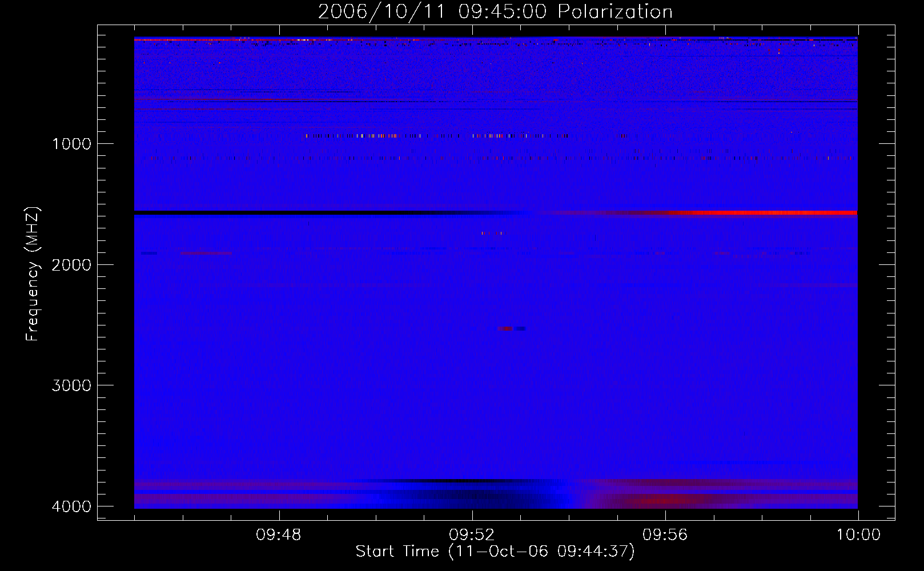Click the 10:00 time tick label
The width and height of the screenshot is (924, 571).
pos(858,535)
